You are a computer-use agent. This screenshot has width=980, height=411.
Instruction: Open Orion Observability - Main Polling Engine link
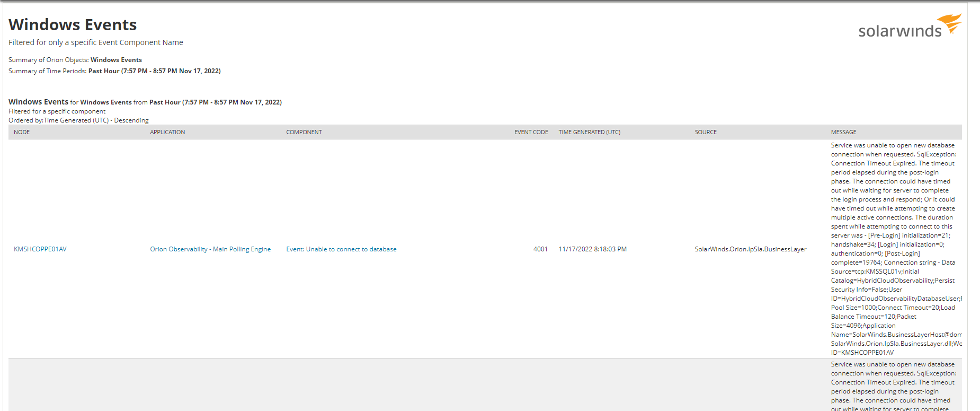[x=210, y=249]
